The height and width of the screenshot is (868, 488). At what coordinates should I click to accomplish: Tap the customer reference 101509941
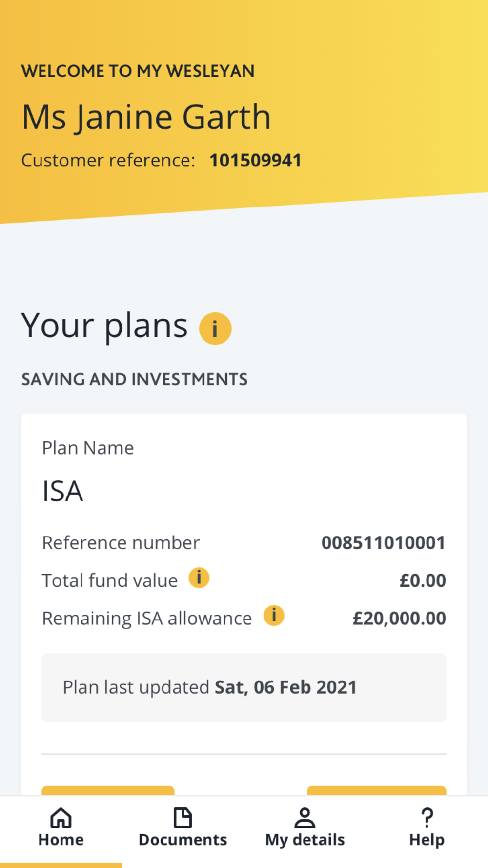click(x=256, y=161)
